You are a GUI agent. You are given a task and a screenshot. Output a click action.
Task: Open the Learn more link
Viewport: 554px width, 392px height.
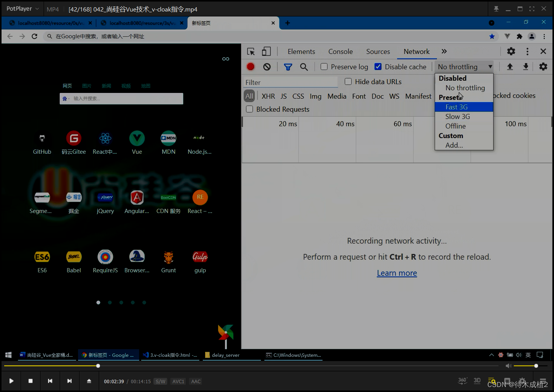[x=397, y=273]
